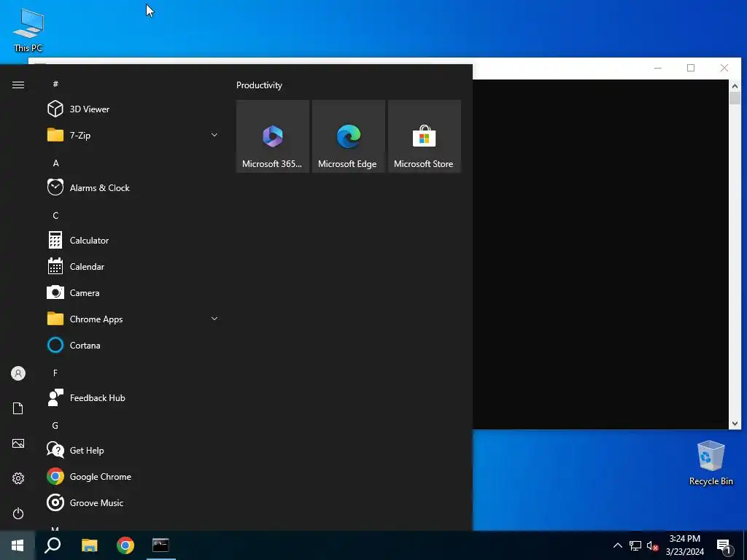Open Feedback Hub
Screen dimensions: 747x560
[x=133, y=397]
